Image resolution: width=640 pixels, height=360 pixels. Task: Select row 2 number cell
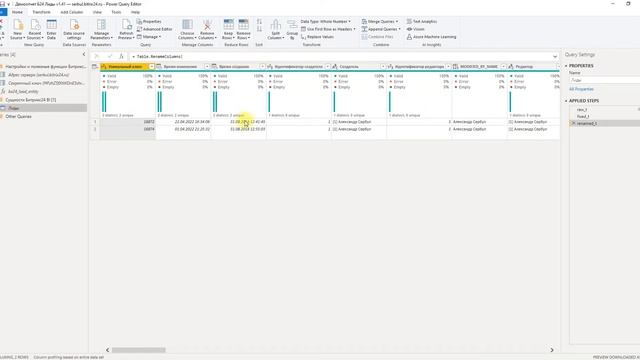[x=95, y=129]
